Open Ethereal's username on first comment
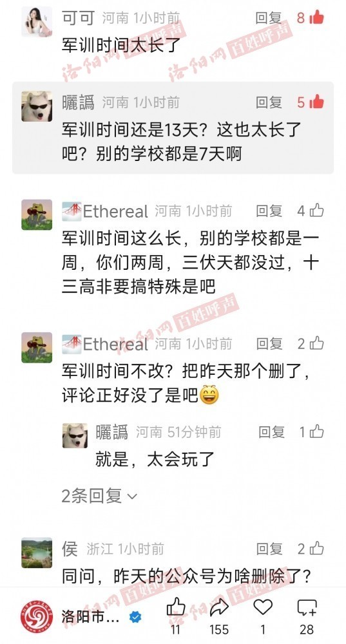The image size is (346, 644). click(115, 211)
